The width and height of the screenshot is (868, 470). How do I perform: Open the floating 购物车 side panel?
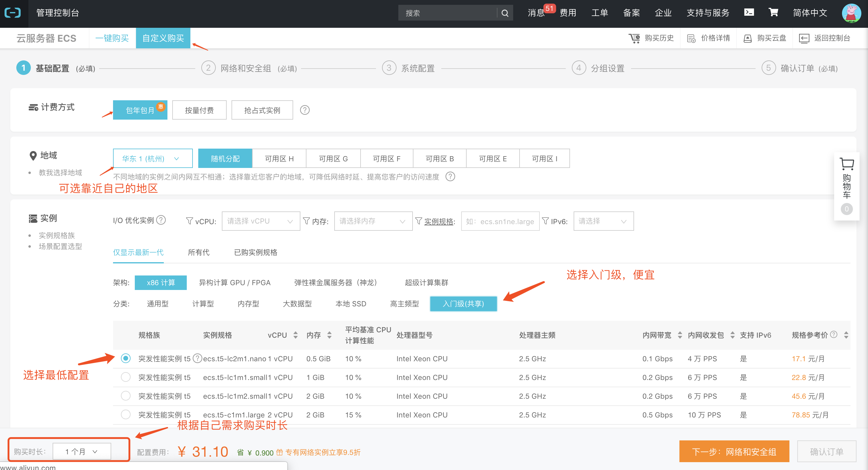click(847, 186)
